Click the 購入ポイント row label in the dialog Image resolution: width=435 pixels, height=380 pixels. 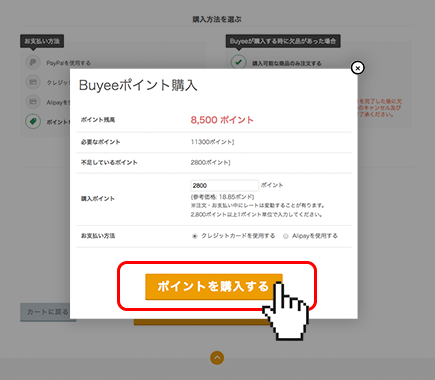pyautogui.click(x=98, y=199)
